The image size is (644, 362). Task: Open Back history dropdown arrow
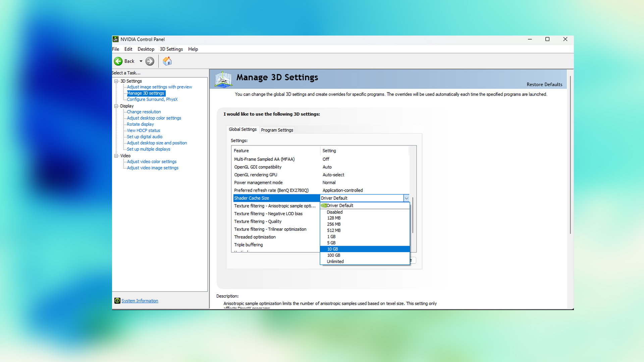pos(141,61)
